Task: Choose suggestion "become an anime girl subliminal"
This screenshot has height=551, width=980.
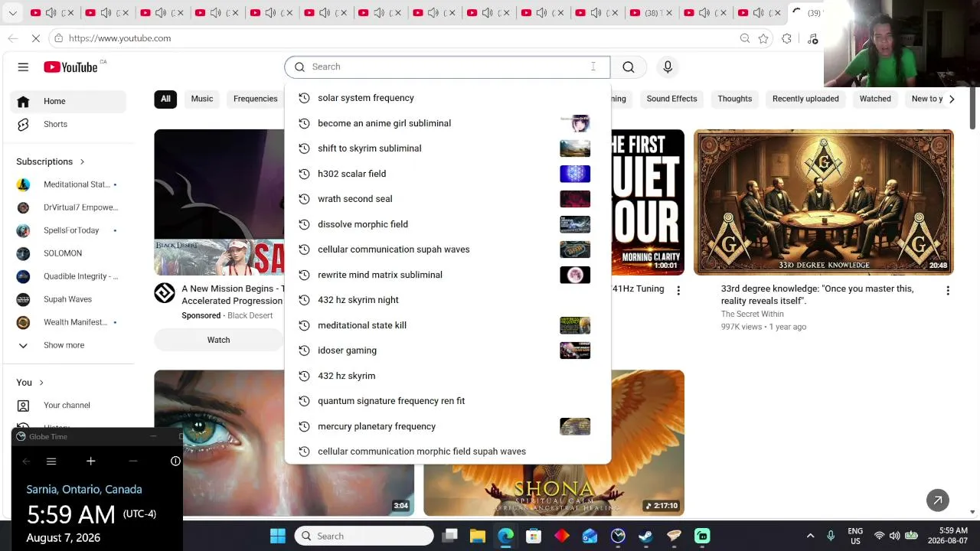Action: [448, 123]
